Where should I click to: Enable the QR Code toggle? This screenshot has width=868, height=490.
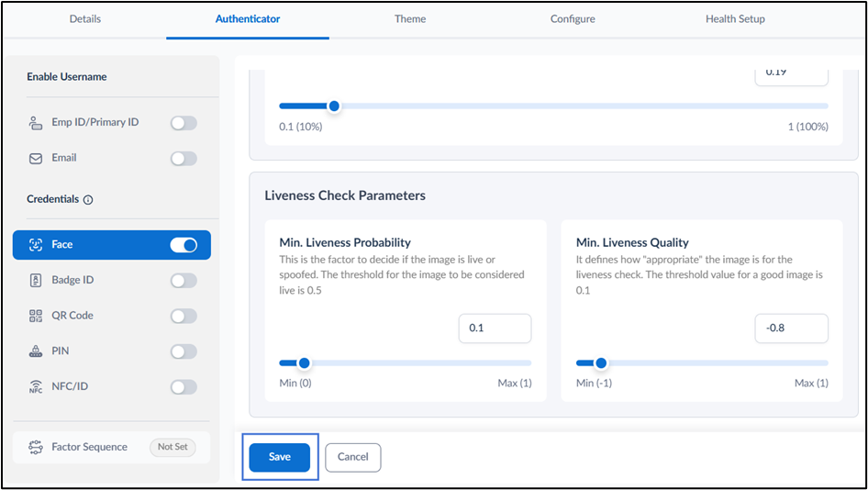pyautogui.click(x=184, y=316)
